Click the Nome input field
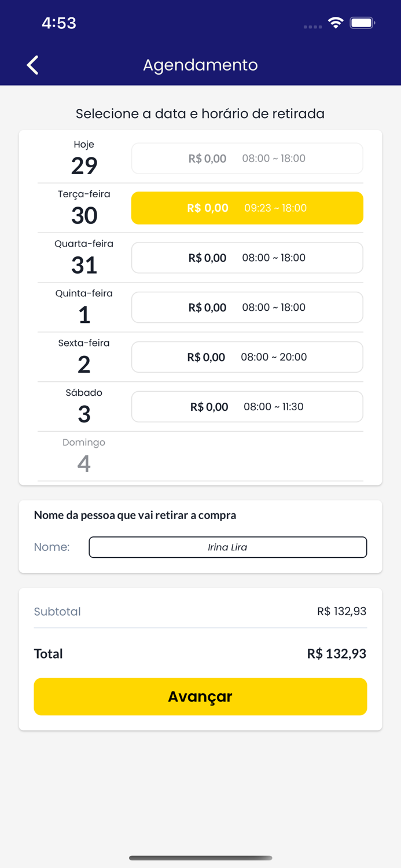Image resolution: width=401 pixels, height=868 pixels. (227, 547)
